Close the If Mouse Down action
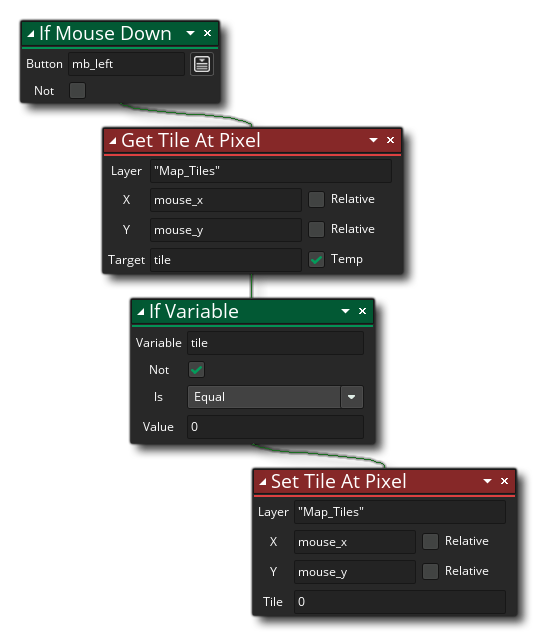The image size is (537, 636). pyautogui.click(x=207, y=33)
